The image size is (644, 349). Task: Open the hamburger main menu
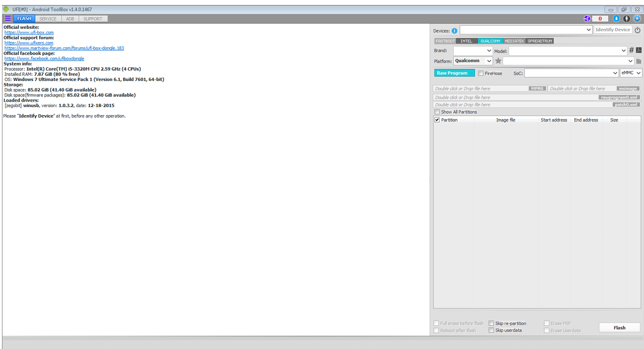click(8, 19)
